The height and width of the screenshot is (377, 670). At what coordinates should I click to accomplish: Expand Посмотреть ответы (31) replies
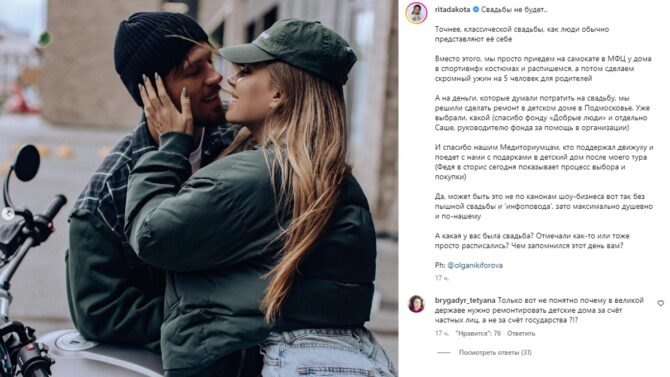(x=495, y=353)
